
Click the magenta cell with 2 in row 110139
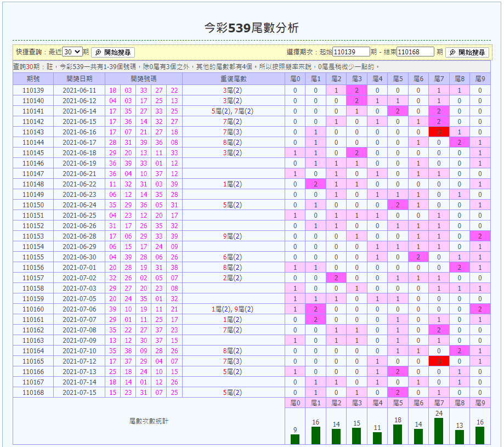356,90
